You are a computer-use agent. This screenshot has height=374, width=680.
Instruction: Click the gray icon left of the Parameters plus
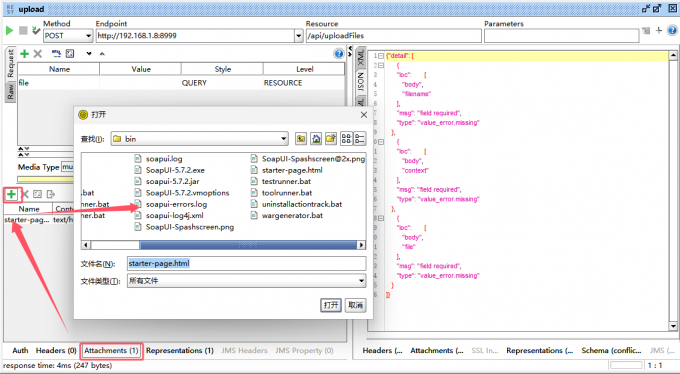[646, 30]
